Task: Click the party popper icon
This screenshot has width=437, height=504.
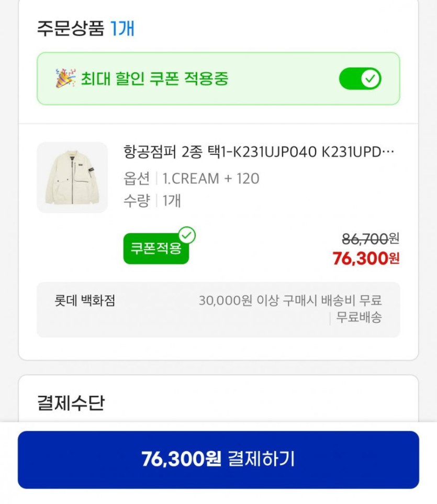Action: click(x=65, y=79)
